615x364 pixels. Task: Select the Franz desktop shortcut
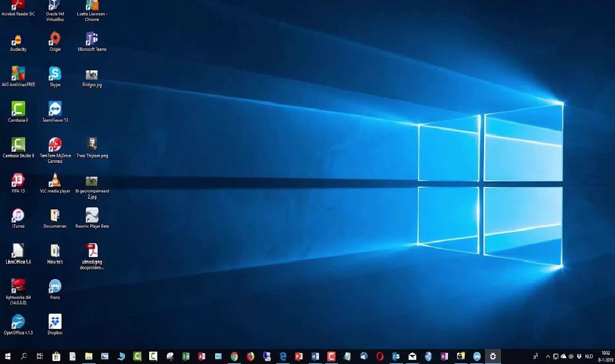(55, 289)
